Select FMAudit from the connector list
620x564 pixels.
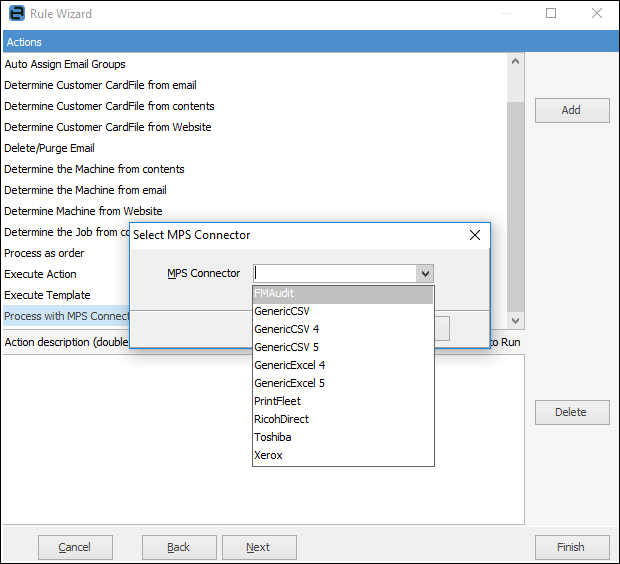click(343, 294)
